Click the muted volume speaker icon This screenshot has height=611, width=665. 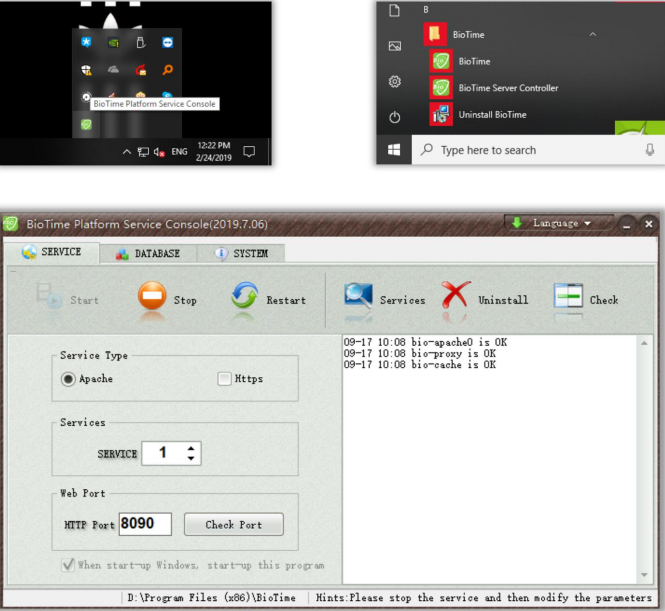(159, 152)
